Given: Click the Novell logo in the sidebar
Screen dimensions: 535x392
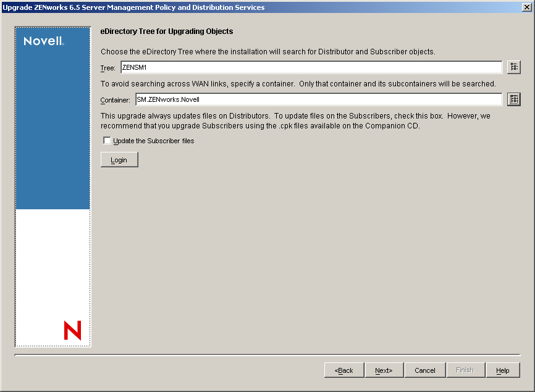Looking at the screenshot, I should pos(38,39).
